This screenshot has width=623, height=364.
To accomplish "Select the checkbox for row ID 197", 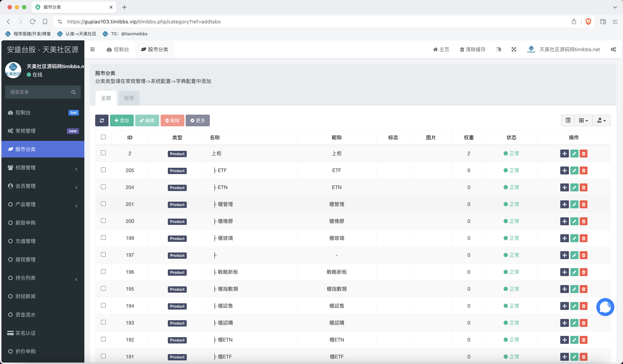I will (x=103, y=254).
